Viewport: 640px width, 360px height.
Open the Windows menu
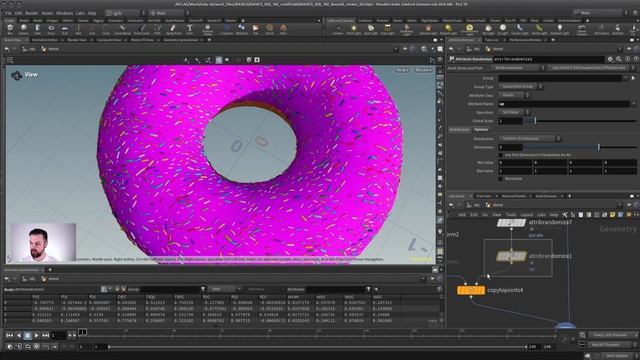[64, 13]
